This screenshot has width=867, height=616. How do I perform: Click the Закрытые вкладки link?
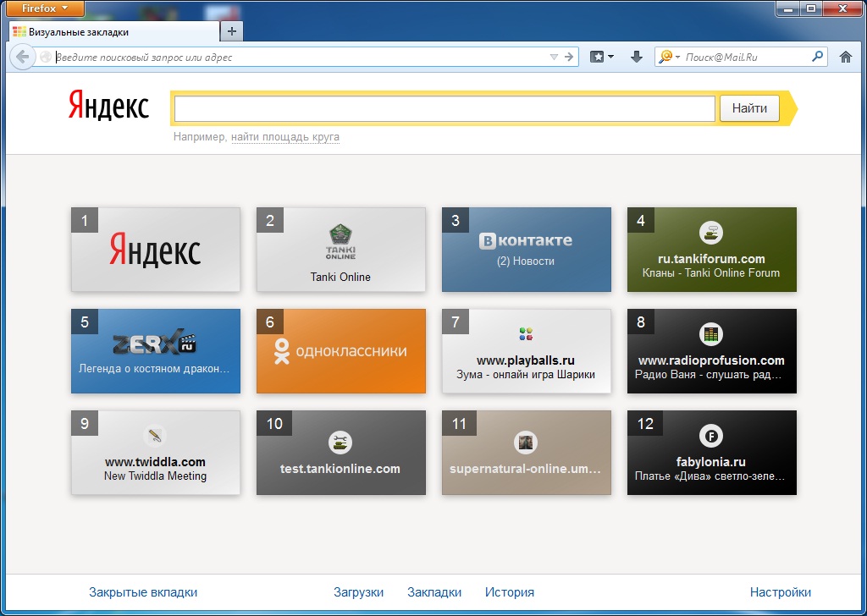point(143,592)
